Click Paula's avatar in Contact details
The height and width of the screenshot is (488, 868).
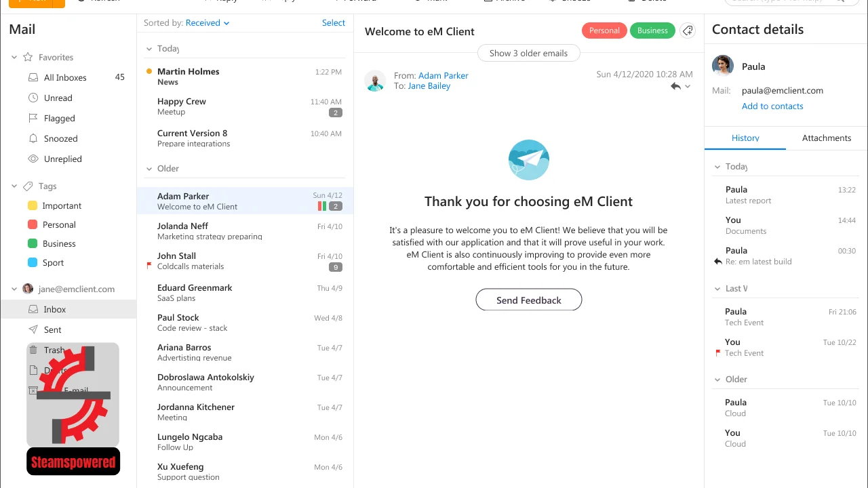(723, 66)
